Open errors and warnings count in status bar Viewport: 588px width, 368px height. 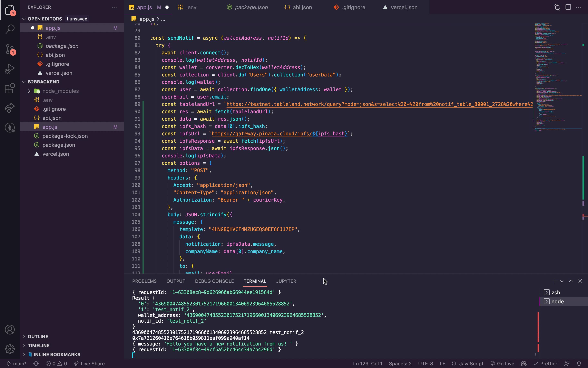point(56,364)
